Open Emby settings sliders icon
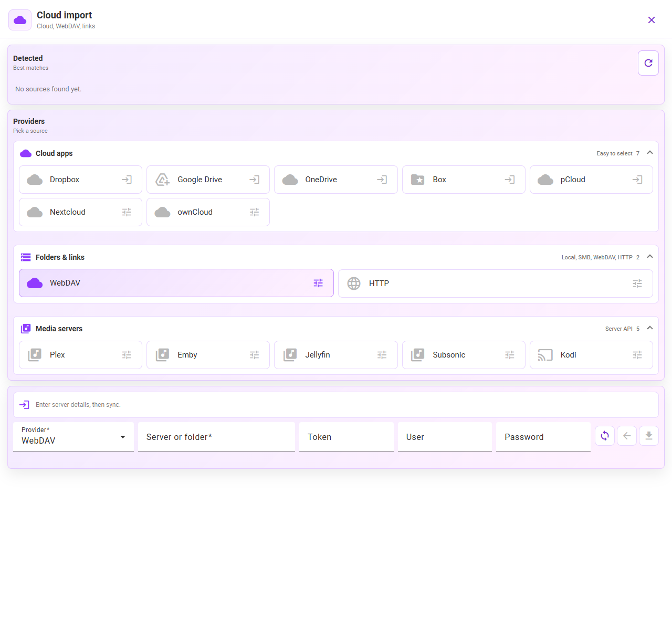Screen dimensions: 672x630 point(254,355)
